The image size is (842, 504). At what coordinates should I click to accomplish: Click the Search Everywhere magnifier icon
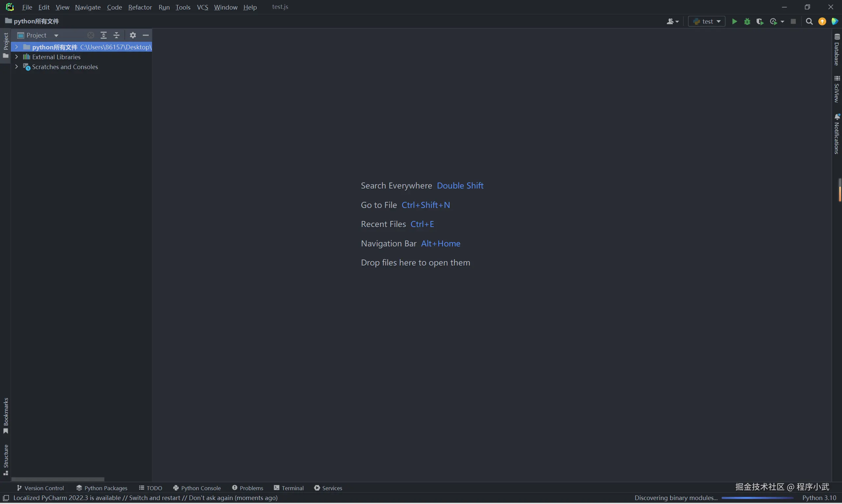tap(809, 21)
